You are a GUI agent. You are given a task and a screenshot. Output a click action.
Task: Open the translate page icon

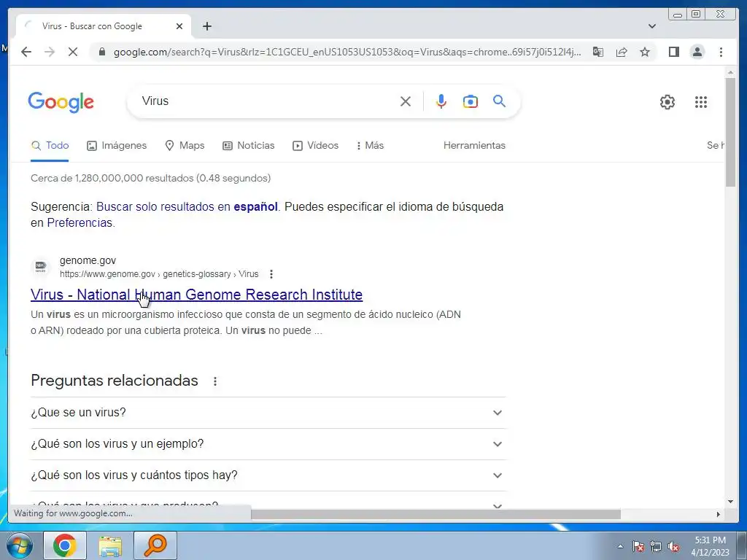(x=598, y=52)
